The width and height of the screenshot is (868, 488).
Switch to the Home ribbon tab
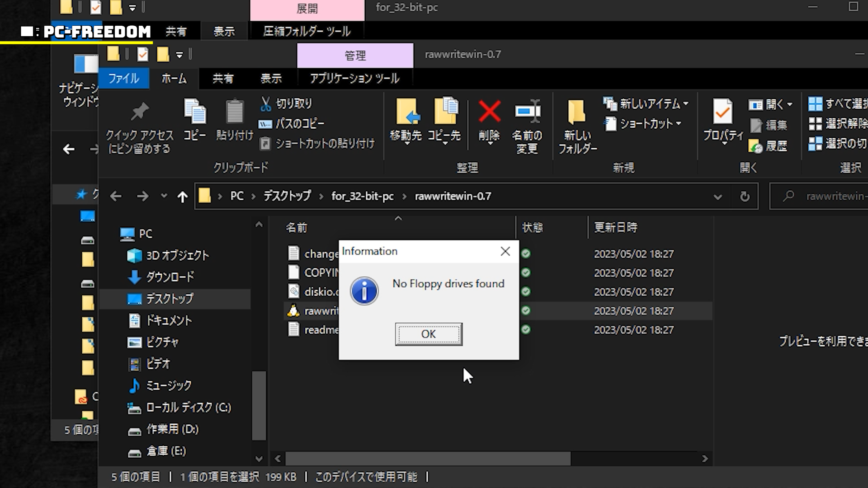coord(174,79)
